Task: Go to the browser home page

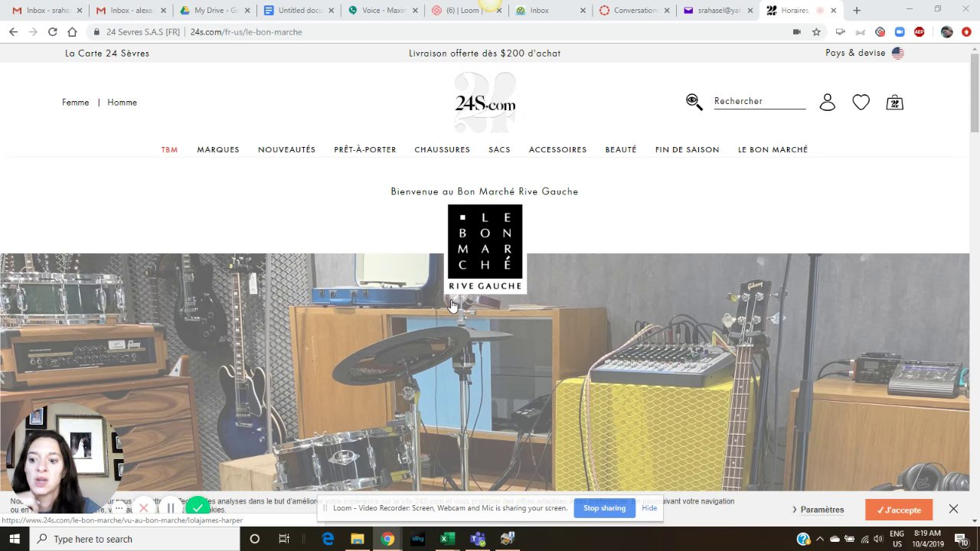Action: pyautogui.click(x=72, y=32)
